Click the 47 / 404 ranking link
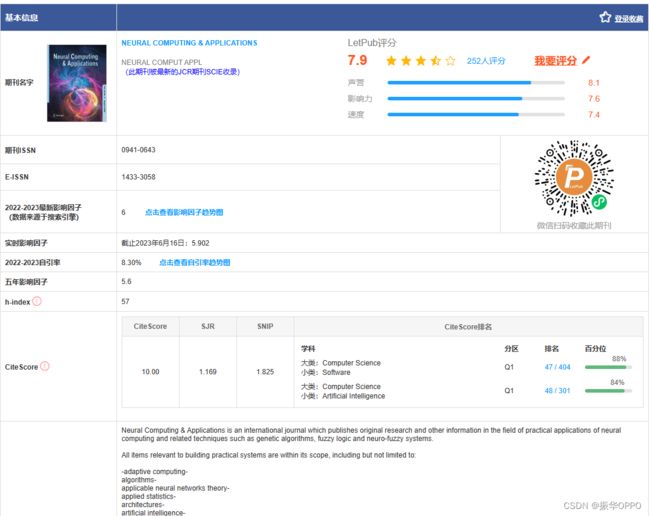The height and width of the screenshot is (516, 650). point(557,367)
